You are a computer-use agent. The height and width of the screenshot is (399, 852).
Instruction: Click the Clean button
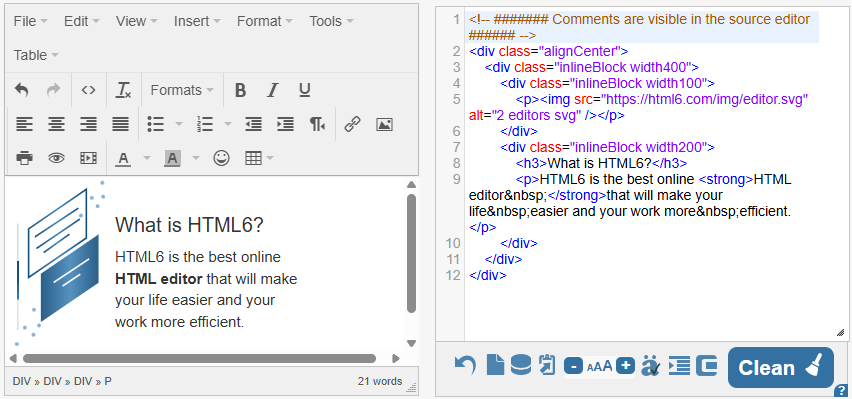[x=780, y=367]
